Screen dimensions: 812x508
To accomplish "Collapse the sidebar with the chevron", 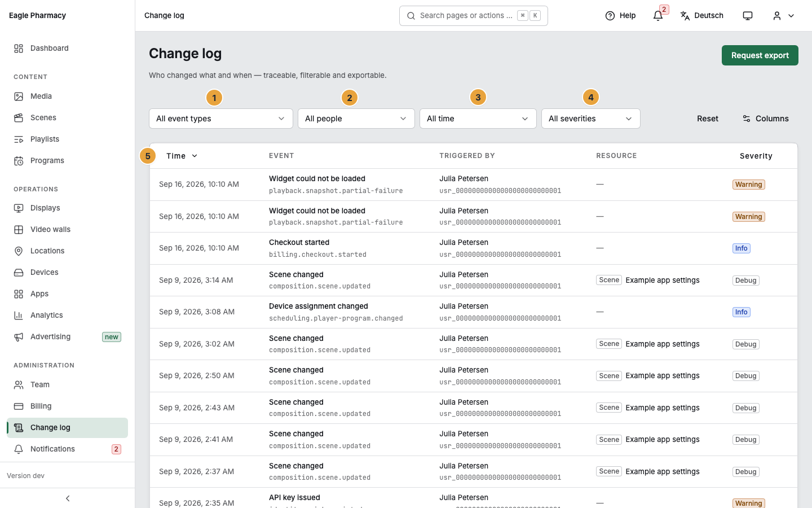I will pos(68,498).
